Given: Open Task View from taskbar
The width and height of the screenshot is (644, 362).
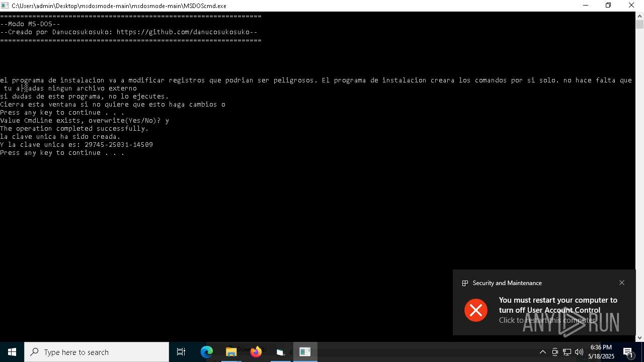Looking at the screenshot, I should point(181,352).
